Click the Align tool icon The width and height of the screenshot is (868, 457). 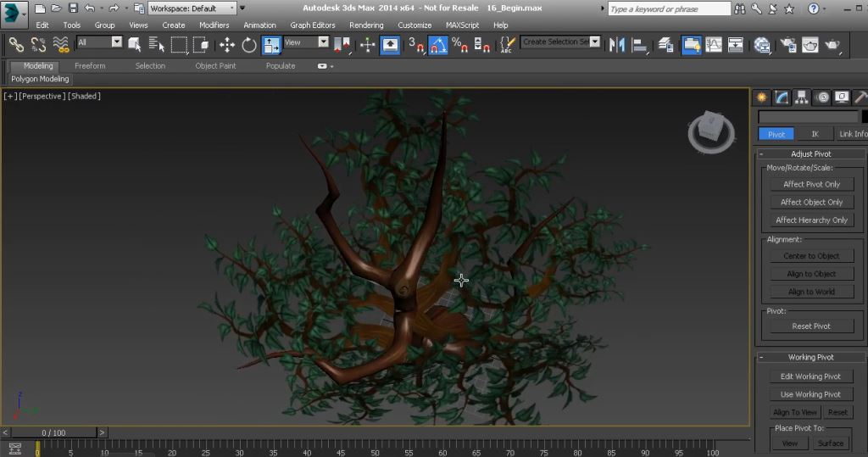pyautogui.click(x=639, y=44)
